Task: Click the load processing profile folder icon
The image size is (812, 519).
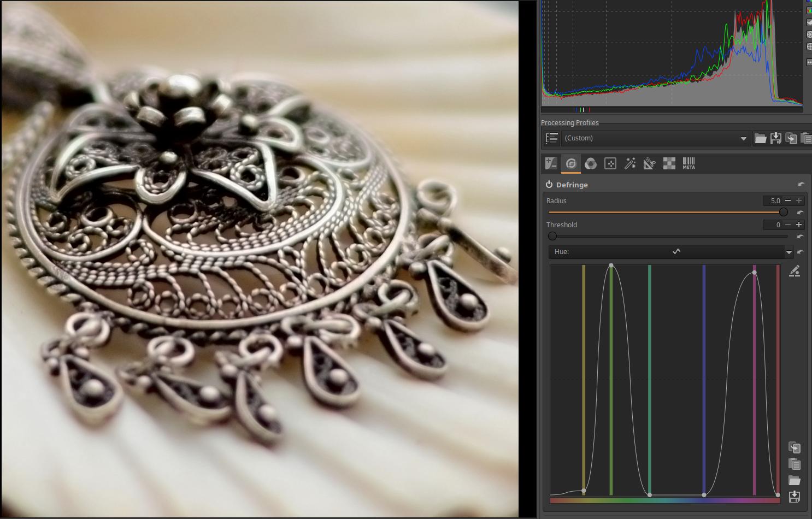Action: 760,138
